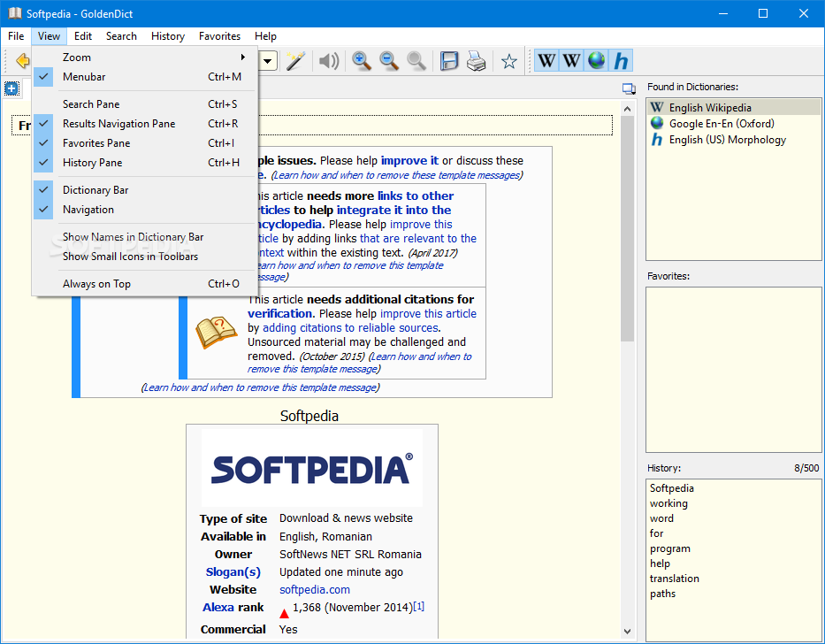The image size is (825, 644).
Task: Uncheck Favorites Pane option
Action: (x=145, y=143)
